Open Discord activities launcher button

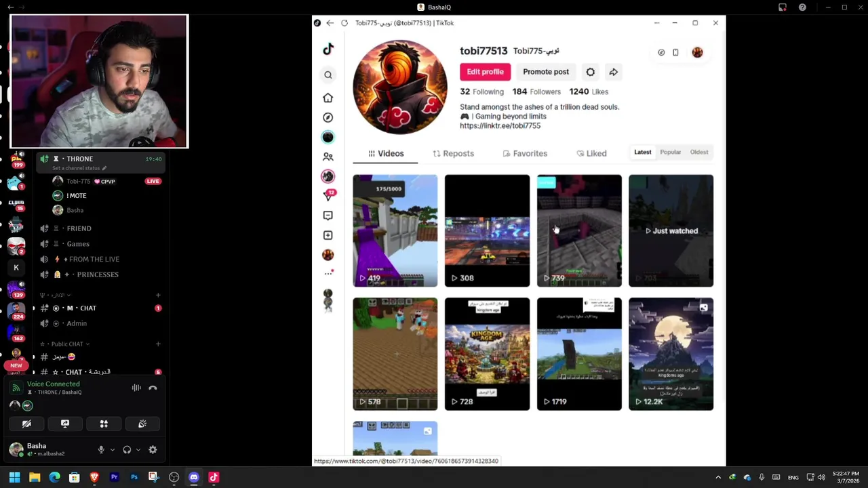104,424
